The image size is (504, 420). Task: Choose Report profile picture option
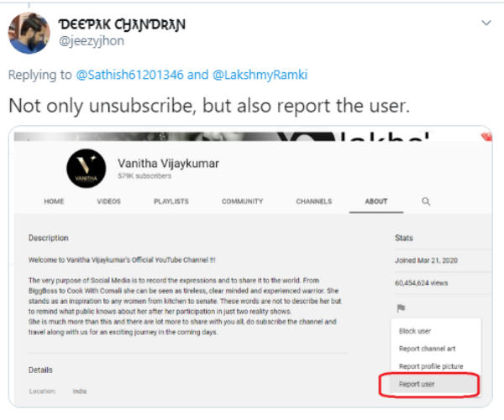click(x=431, y=366)
